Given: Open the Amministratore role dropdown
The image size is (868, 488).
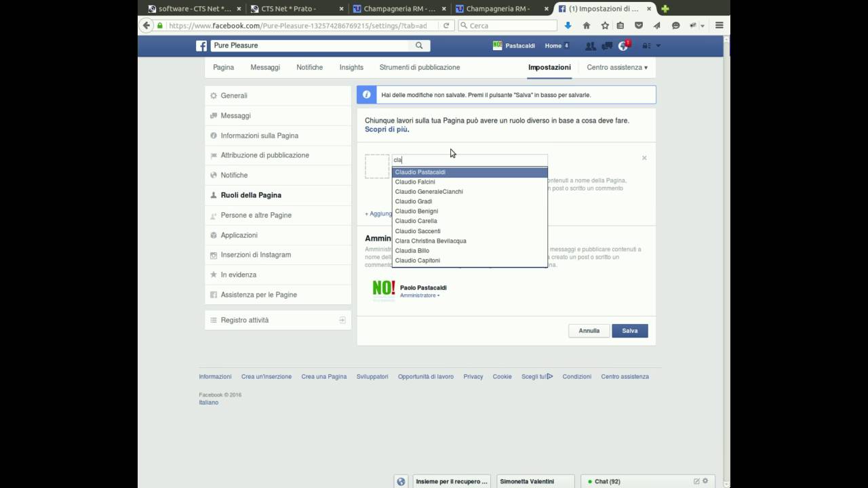Looking at the screenshot, I should click(x=420, y=296).
